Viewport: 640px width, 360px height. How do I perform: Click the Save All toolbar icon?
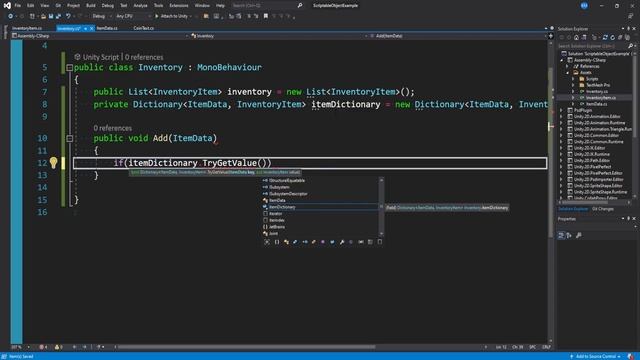point(58,16)
